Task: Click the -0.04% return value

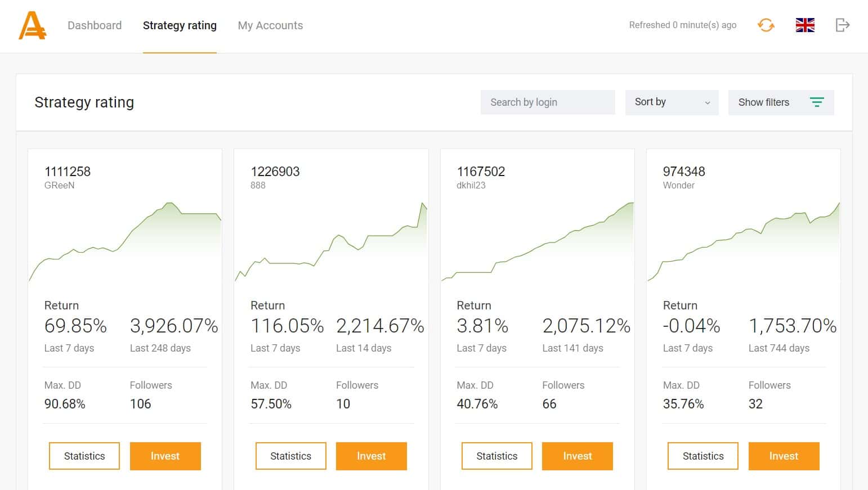Action: pyautogui.click(x=691, y=326)
